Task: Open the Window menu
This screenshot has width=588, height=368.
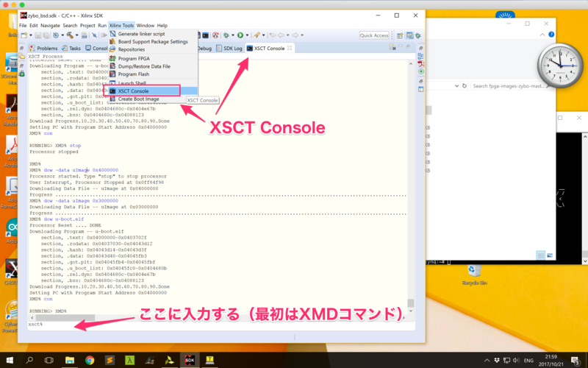Action: pos(145,26)
